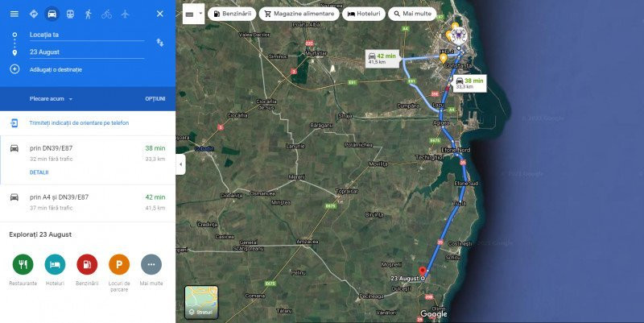Click the 42 min route label on map

pyautogui.click(x=382, y=59)
